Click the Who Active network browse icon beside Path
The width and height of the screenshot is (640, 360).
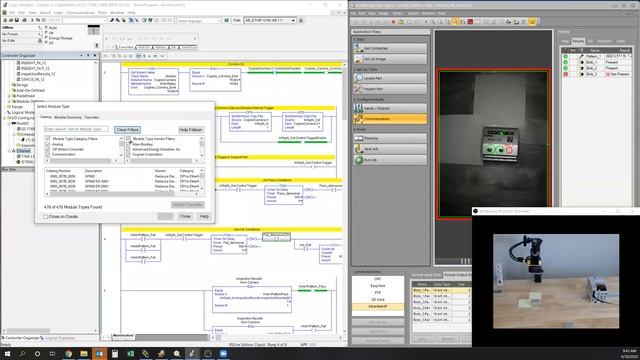[301, 20]
